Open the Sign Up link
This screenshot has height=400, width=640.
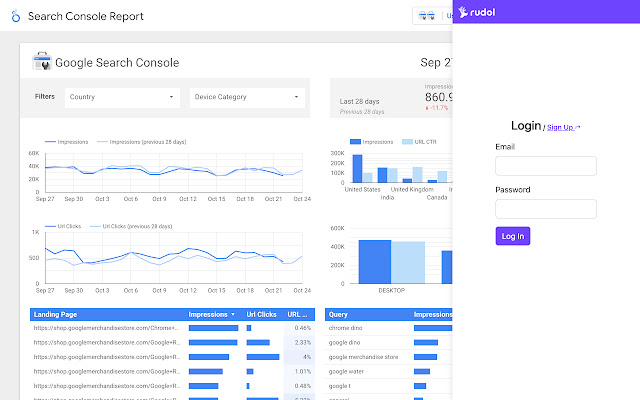[563, 127]
